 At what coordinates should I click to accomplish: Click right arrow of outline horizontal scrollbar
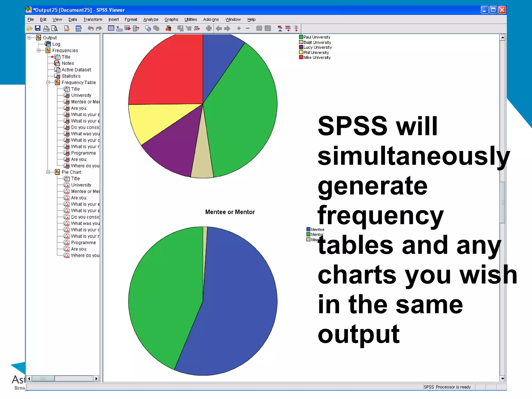click(x=96, y=378)
